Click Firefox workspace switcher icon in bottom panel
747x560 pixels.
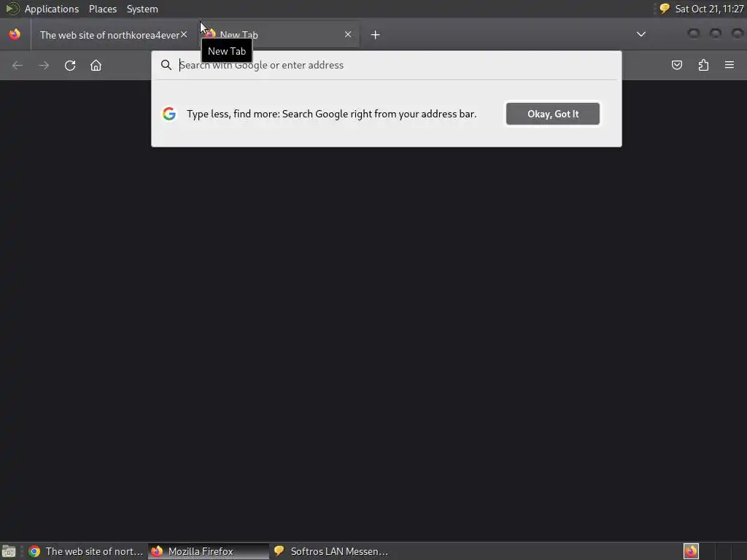[691, 551]
